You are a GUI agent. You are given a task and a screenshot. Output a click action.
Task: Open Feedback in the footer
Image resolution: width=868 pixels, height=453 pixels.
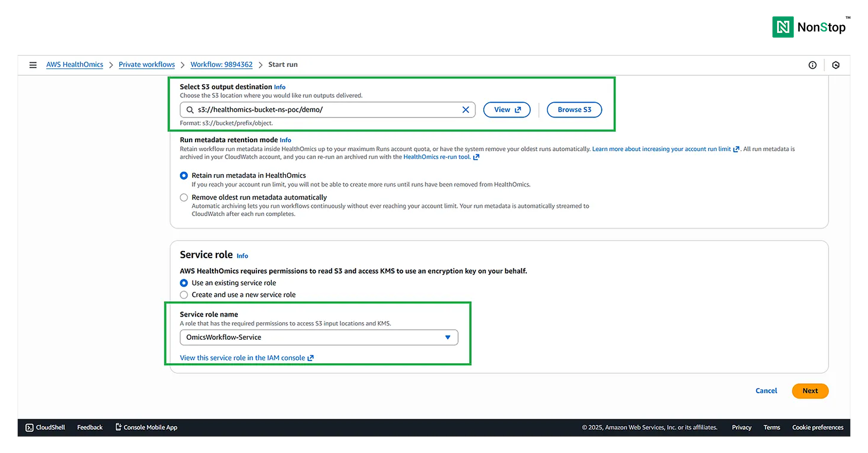90,427
